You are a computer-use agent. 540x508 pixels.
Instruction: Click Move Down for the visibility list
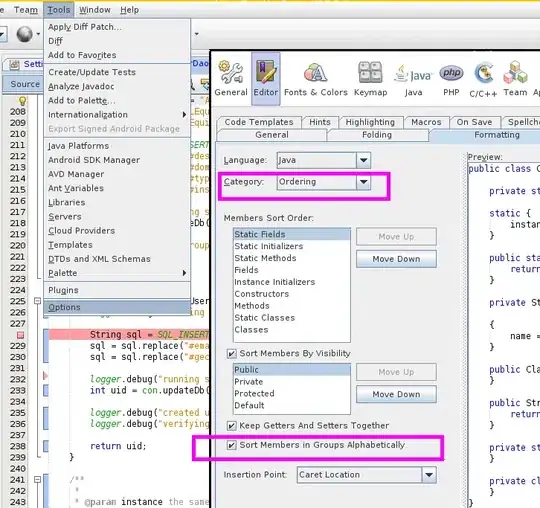(x=396, y=394)
